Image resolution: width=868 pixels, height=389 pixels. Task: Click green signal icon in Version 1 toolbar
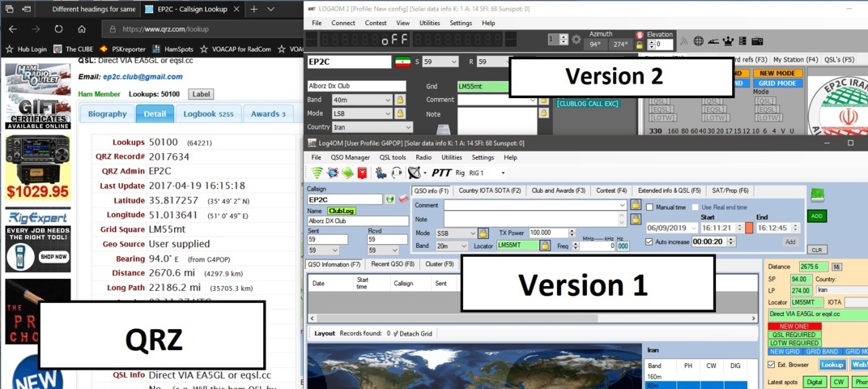(x=317, y=173)
